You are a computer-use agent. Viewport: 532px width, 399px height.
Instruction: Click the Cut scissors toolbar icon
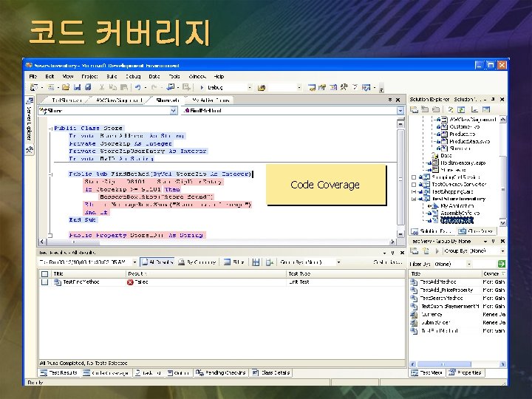101,87
